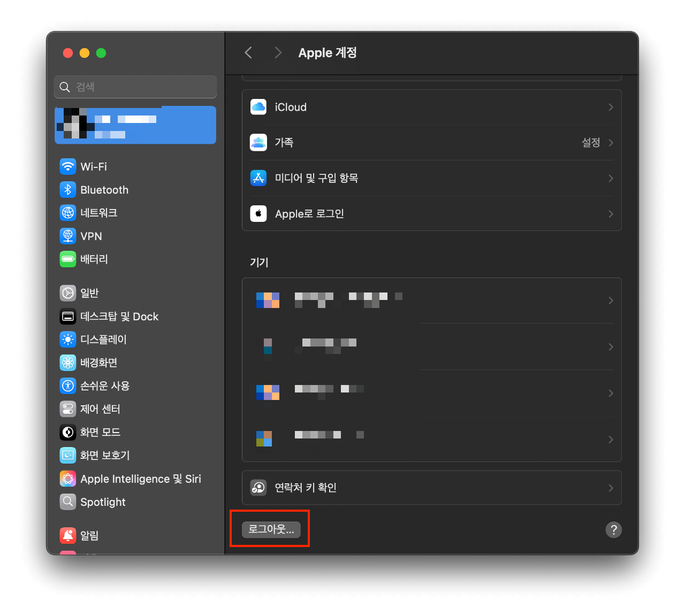Screen dimensions: 685x616
Task: Open Spotlight magnifier icon in sidebar
Action: pos(68,502)
